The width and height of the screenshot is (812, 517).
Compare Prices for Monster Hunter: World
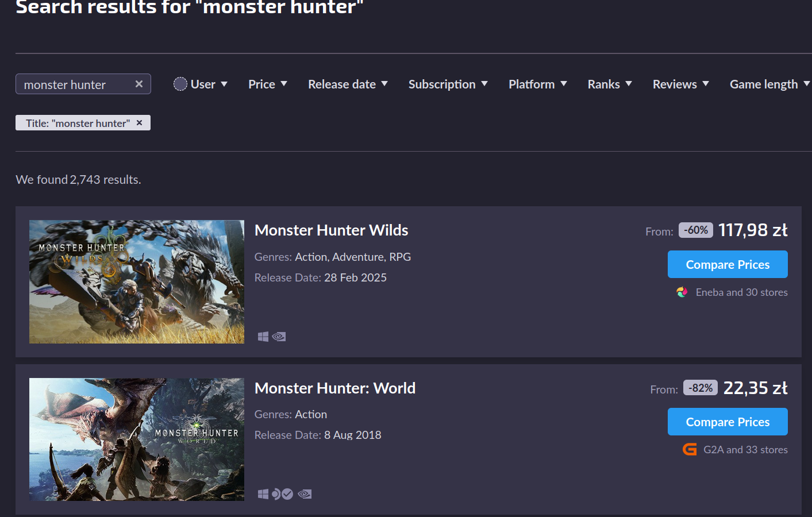pyautogui.click(x=728, y=422)
